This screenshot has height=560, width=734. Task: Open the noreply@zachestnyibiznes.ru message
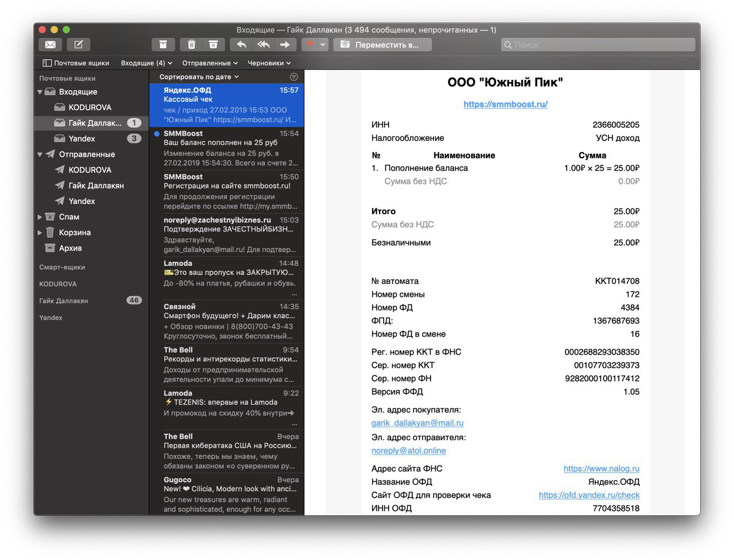click(x=227, y=235)
